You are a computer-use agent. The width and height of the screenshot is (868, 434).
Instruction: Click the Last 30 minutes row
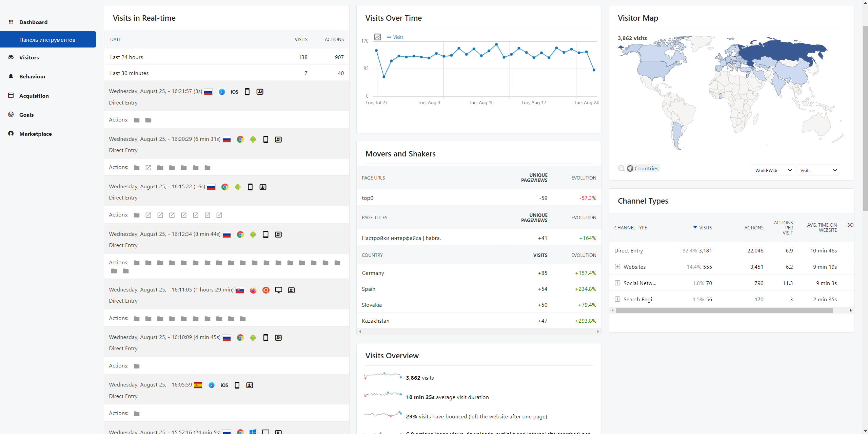tap(226, 73)
